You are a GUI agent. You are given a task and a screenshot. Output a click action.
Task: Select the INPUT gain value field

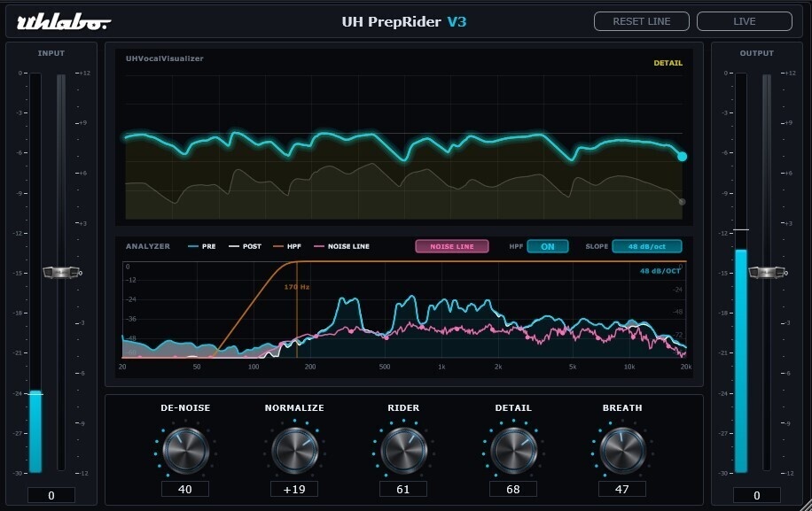(x=51, y=495)
